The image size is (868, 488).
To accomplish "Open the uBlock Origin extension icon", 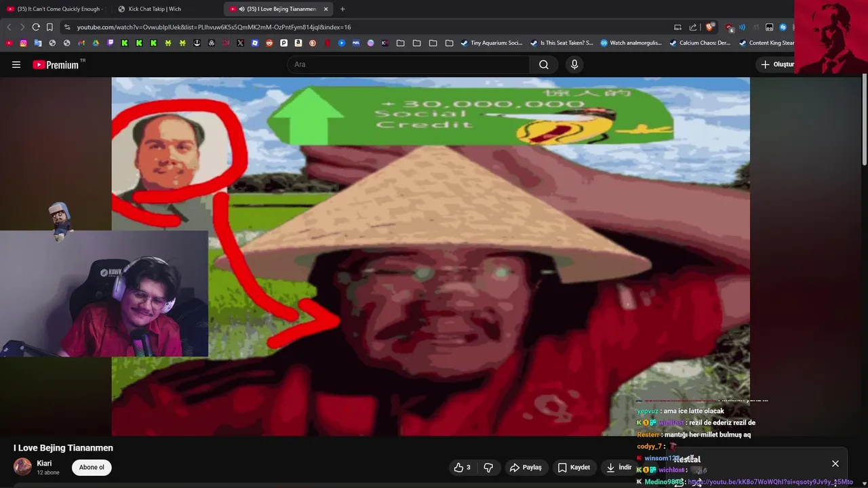I will coord(730,27).
